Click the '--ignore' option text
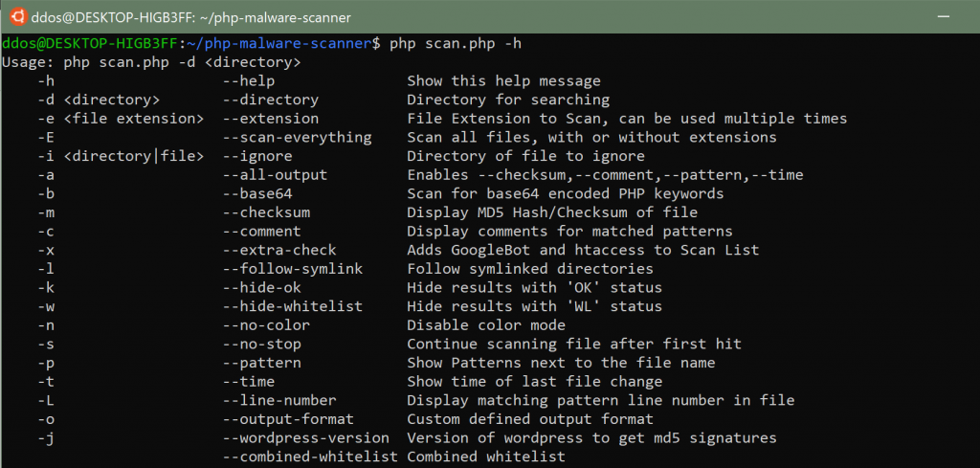This screenshot has height=468, width=980. tap(257, 156)
